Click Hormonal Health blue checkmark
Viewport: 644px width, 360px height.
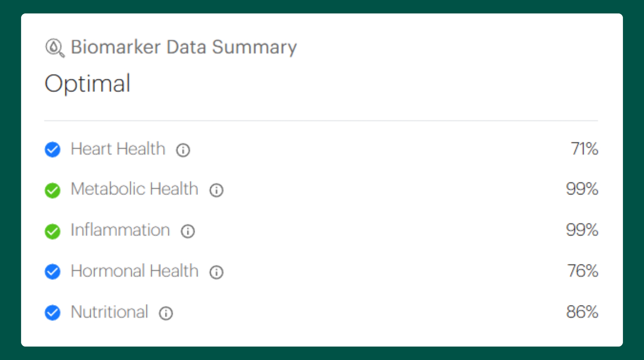(x=53, y=271)
